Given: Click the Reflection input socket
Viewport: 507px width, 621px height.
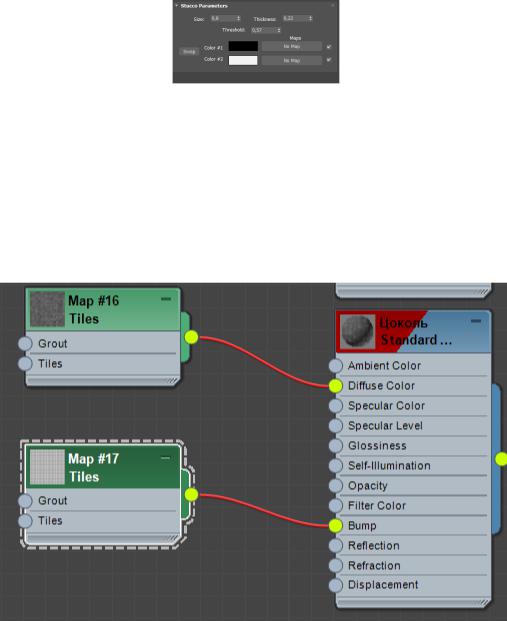Looking at the screenshot, I should tap(335, 546).
